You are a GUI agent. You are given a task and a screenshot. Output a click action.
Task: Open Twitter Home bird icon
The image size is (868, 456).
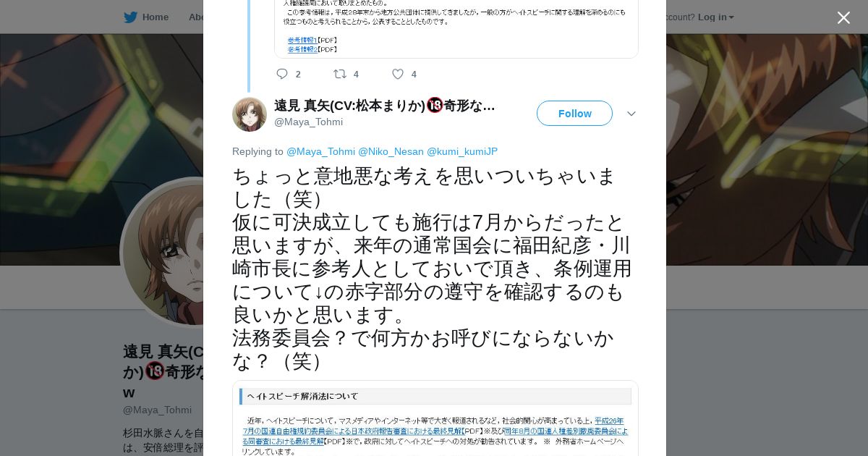pos(130,17)
